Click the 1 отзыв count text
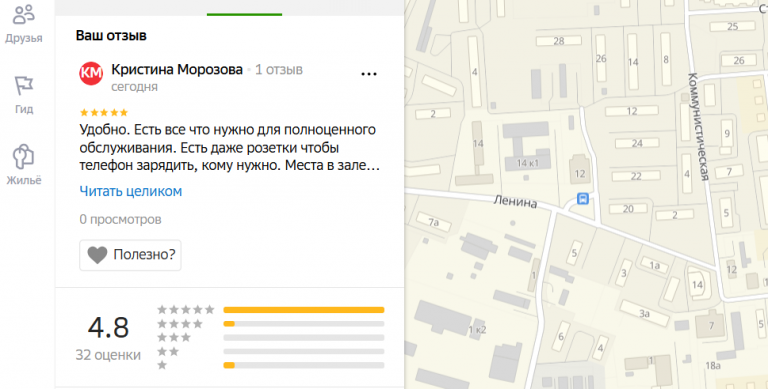This screenshot has height=389, width=768. (x=279, y=70)
